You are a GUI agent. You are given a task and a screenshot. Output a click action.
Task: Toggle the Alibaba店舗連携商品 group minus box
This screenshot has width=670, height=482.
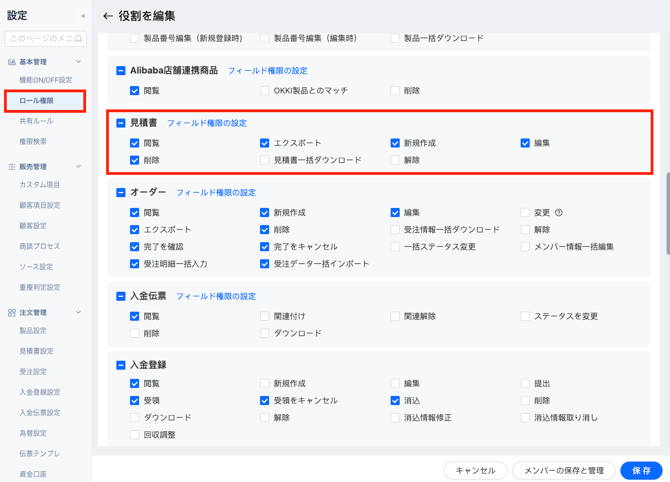(x=121, y=71)
